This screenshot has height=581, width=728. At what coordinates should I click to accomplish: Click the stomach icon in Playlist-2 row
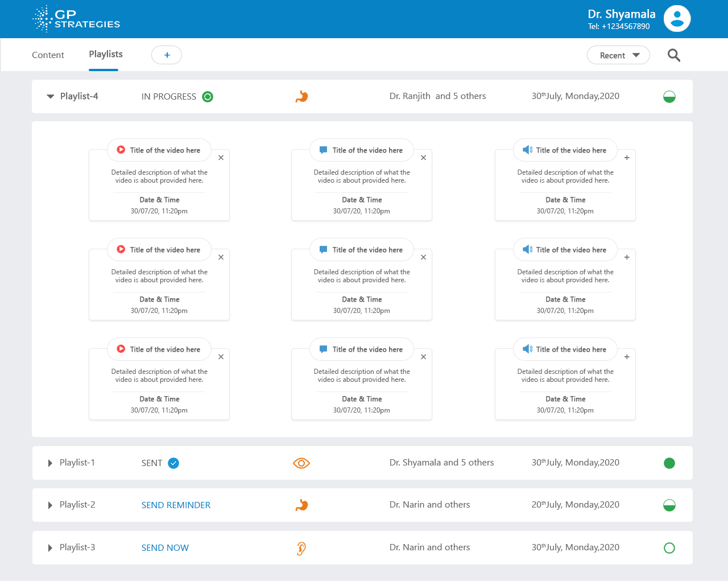click(301, 505)
